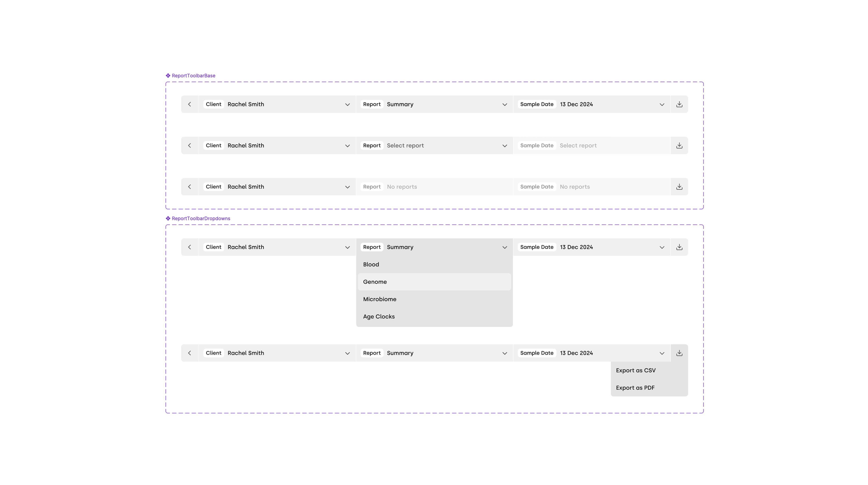Open the 'Select report' Report dropdown
868x485 pixels.
click(x=434, y=146)
